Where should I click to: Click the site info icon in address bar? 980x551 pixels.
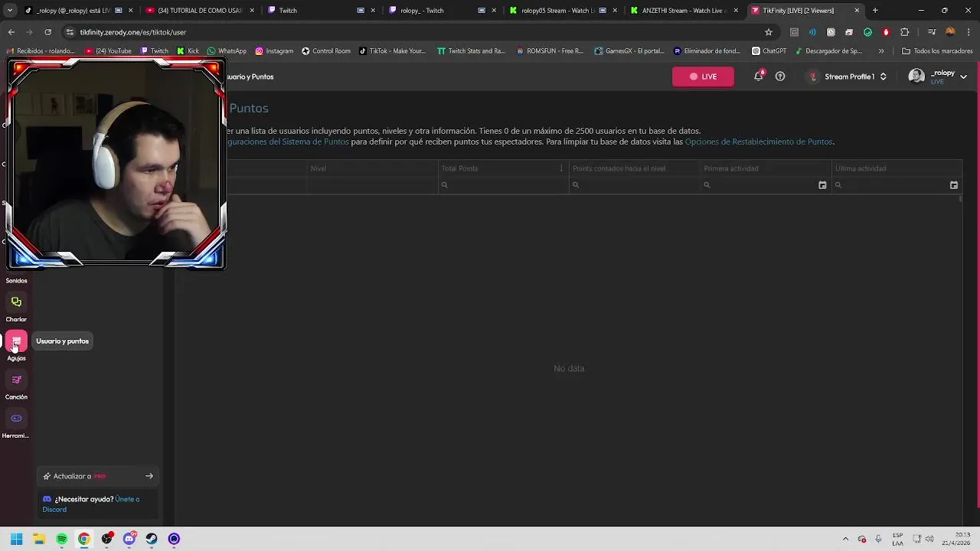click(70, 32)
